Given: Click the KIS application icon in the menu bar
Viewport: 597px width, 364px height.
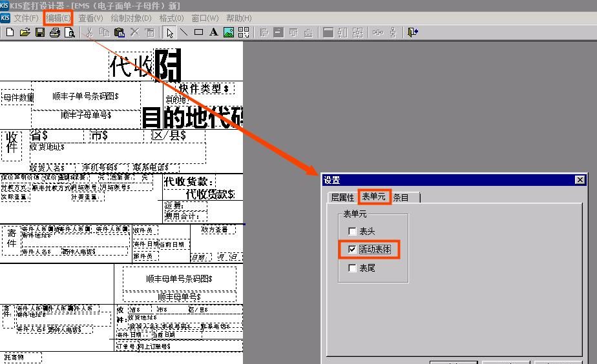Looking at the screenshot, I should pyautogui.click(x=5, y=17).
